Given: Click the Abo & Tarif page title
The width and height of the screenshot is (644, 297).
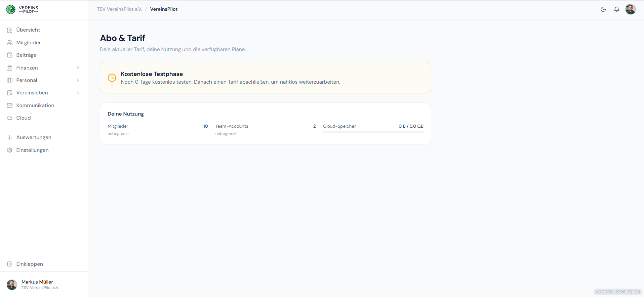Looking at the screenshot, I should (123, 38).
